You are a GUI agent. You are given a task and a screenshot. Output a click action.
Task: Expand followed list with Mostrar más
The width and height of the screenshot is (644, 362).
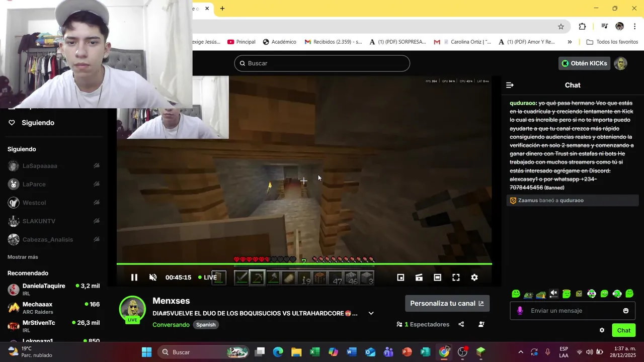23,257
